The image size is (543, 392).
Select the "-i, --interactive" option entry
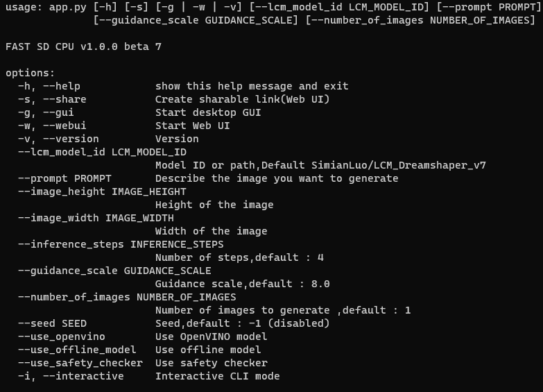coord(71,376)
